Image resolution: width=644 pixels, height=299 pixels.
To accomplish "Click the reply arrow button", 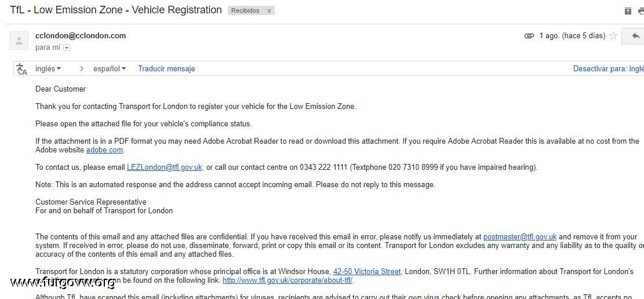I will coord(635,36).
